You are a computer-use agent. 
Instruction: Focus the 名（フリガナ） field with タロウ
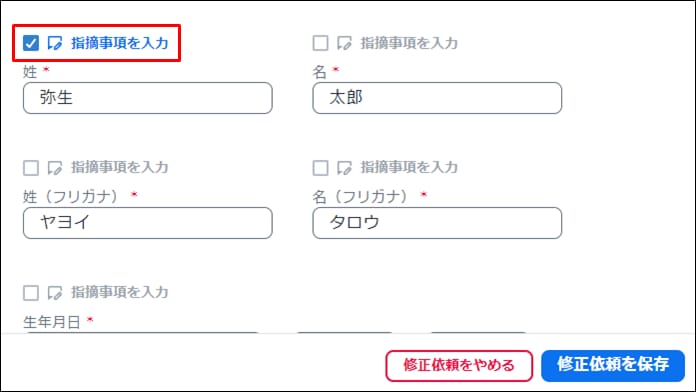click(x=437, y=223)
